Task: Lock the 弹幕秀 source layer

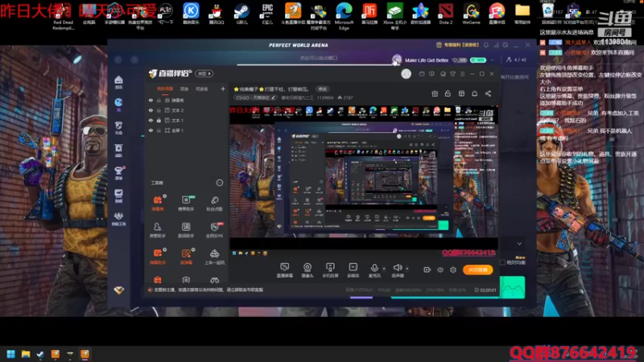Action: coord(159,100)
